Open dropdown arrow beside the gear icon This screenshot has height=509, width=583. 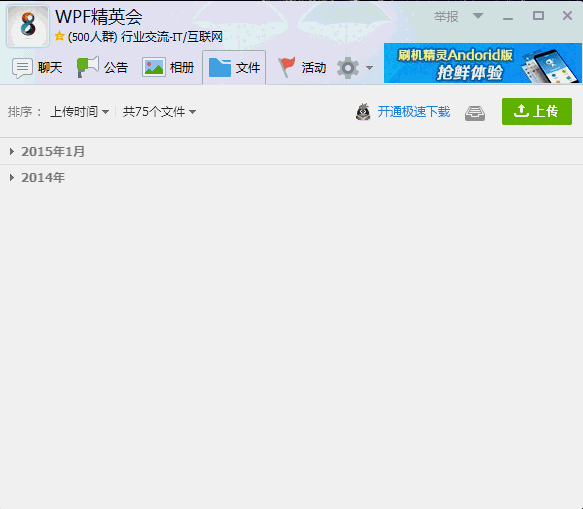click(x=369, y=68)
